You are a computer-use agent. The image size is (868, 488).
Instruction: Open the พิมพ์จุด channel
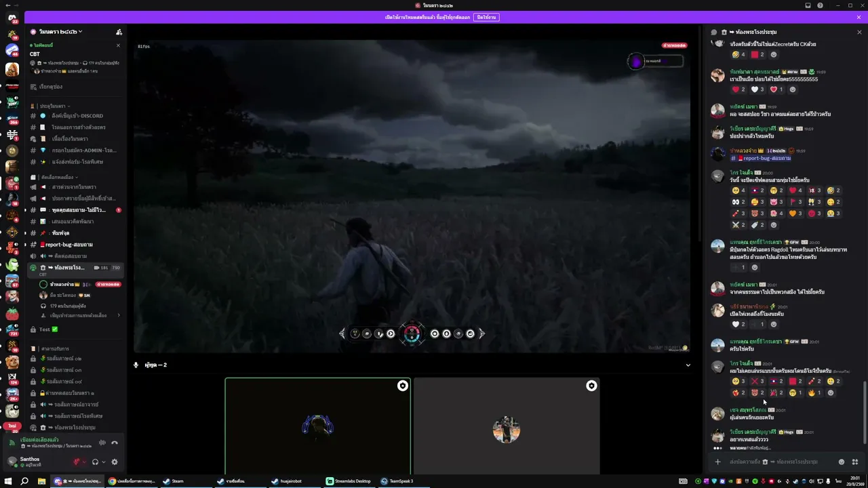(x=75, y=233)
